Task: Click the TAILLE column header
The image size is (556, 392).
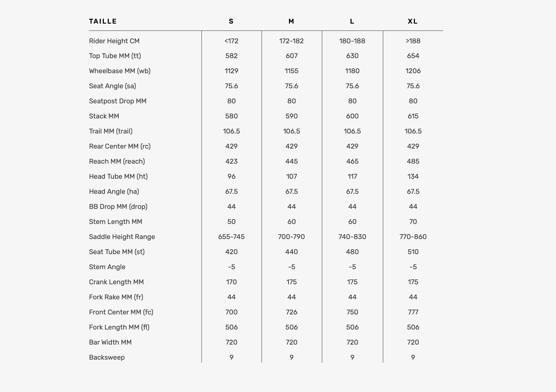Action: 103,21
